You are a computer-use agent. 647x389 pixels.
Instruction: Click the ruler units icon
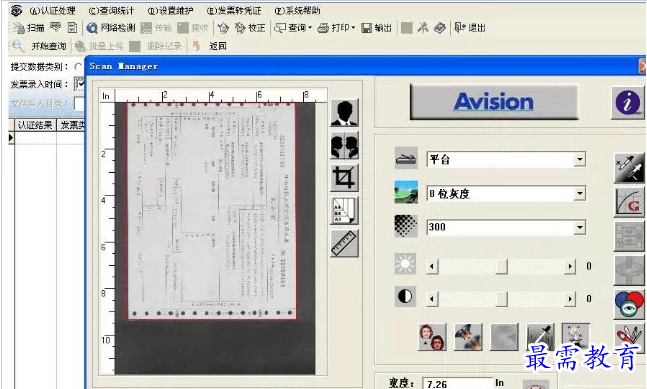coord(345,243)
